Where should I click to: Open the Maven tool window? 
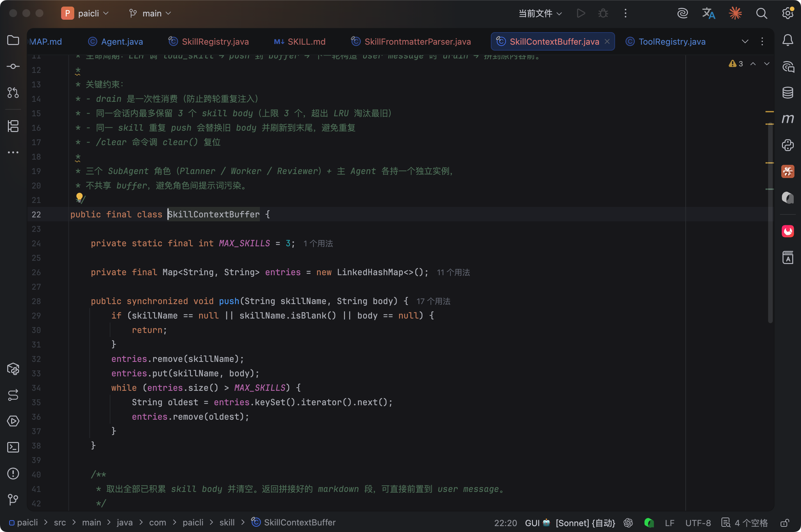coord(788,119)
